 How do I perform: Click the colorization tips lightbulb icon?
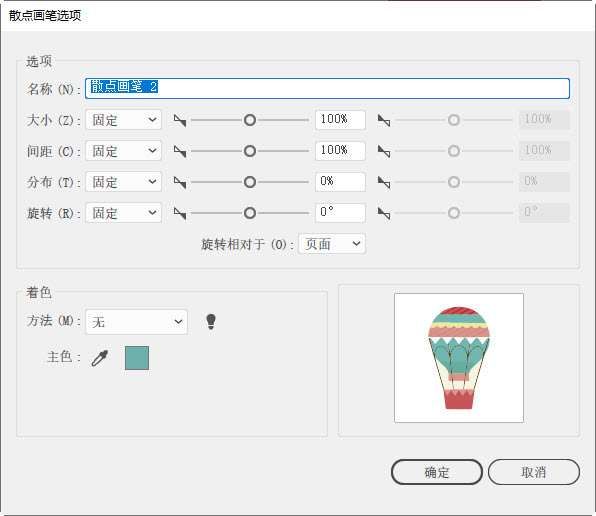[211, 321]
